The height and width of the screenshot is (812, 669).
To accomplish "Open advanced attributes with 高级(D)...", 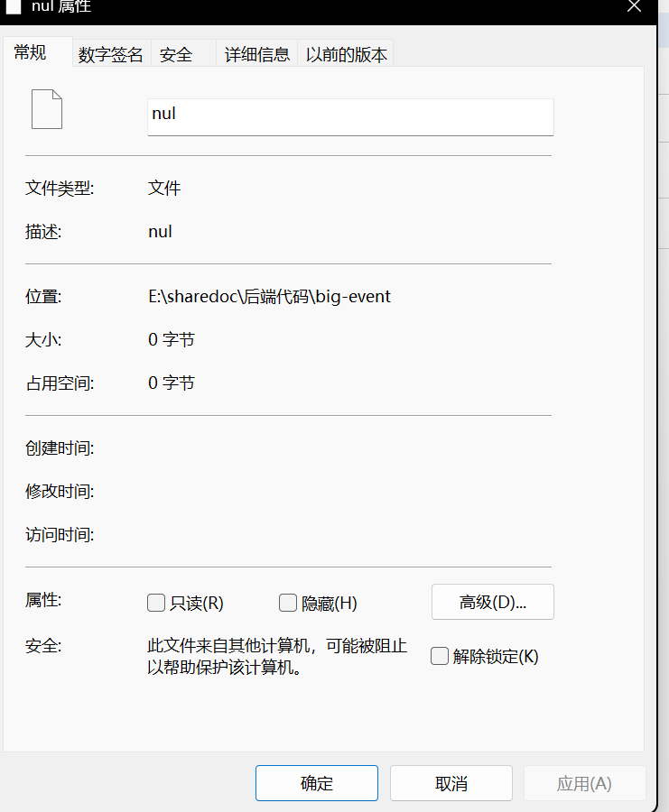I will [492, 602].
